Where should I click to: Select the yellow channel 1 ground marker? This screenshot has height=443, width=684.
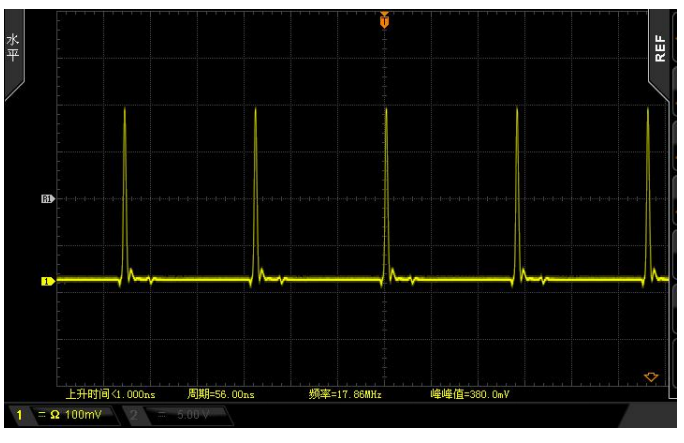pyautogui.click(x=45, y=282)
